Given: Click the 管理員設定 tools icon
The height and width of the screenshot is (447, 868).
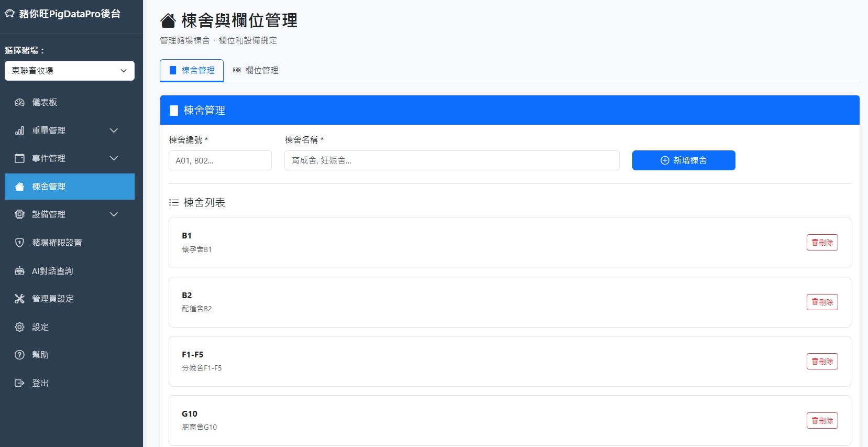Looking at the screenshot, I should pos(19,299).
